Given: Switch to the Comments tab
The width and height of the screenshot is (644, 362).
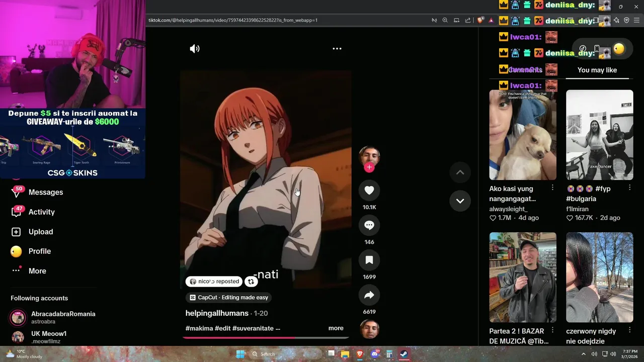Looking at the screenshot, I should click(x=526, y=70).
